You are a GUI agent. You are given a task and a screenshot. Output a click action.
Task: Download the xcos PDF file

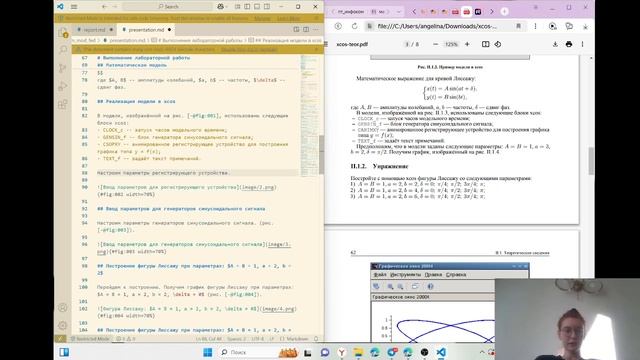555,44
